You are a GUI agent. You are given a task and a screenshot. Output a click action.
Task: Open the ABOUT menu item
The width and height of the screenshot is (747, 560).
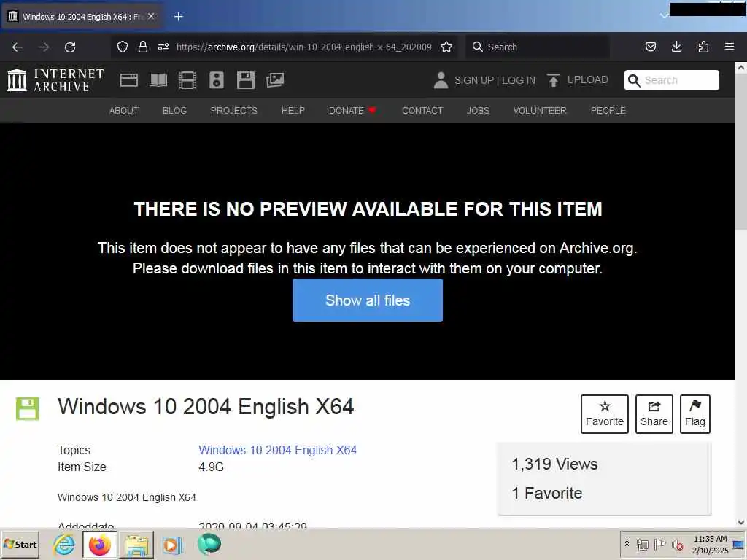pyautogui.click(x=124, y=111)
